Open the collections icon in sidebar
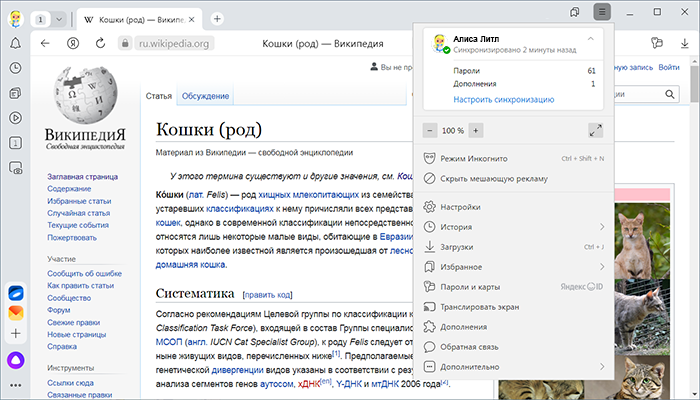This screenshot has width=700, height=400. pyautogui.click(x=16, y=93)
